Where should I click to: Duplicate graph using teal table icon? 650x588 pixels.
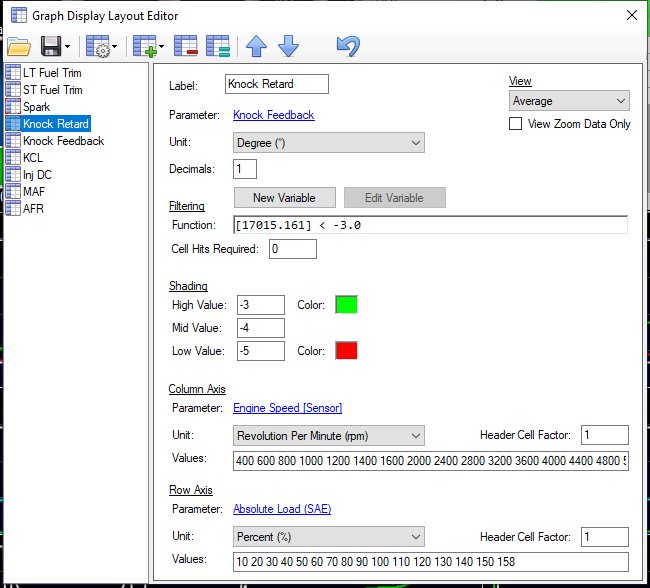[x=218, y=46]
